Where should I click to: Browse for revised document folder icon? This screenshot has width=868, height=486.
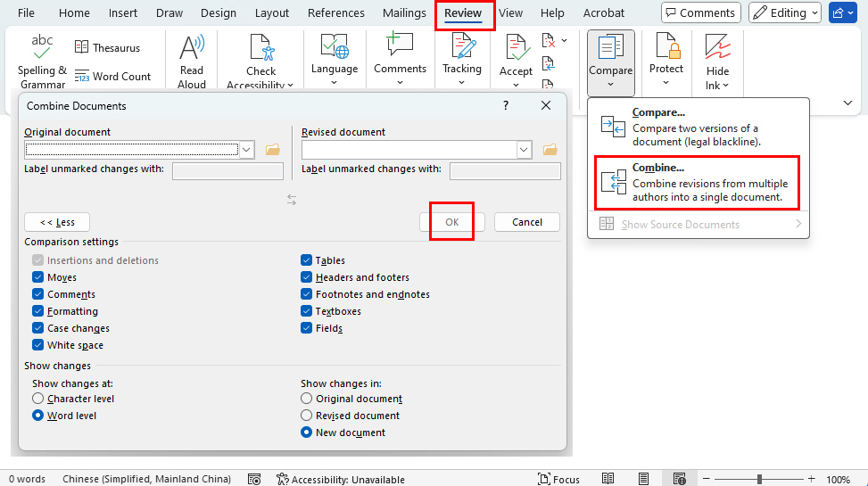[550, 150]
